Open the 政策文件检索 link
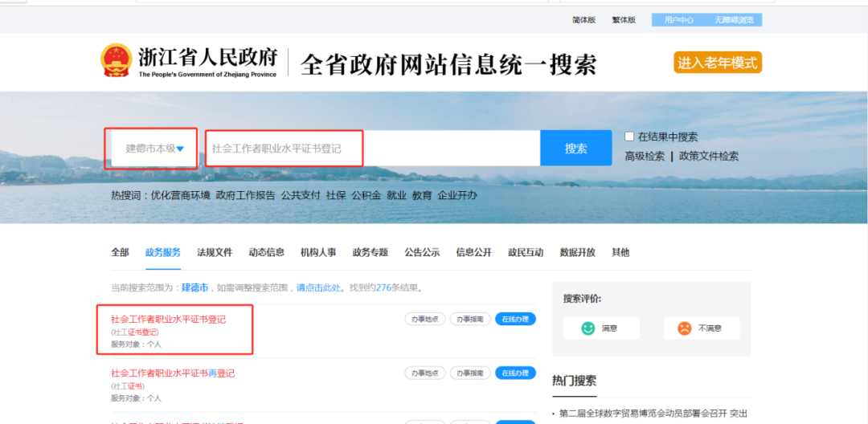 (x=708, y=157)
